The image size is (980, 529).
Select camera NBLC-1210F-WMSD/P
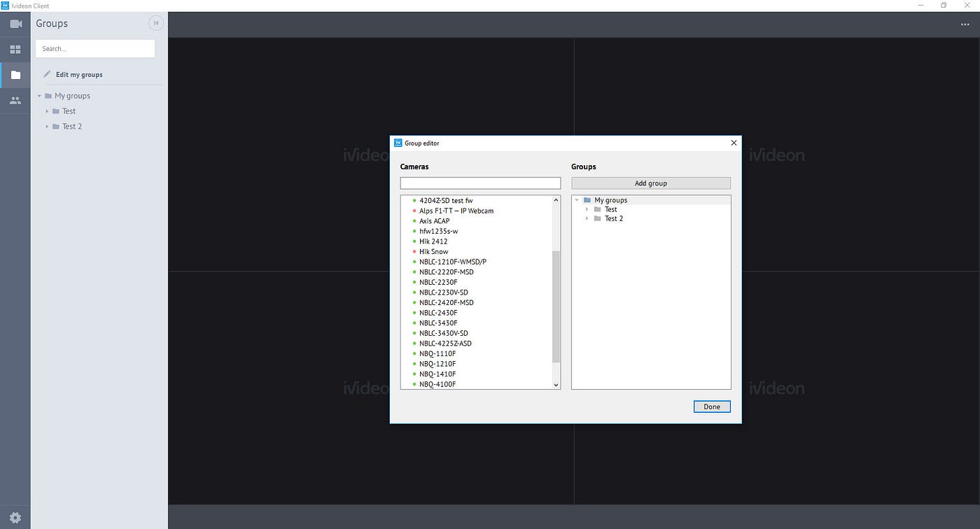(x=453, y=262)
